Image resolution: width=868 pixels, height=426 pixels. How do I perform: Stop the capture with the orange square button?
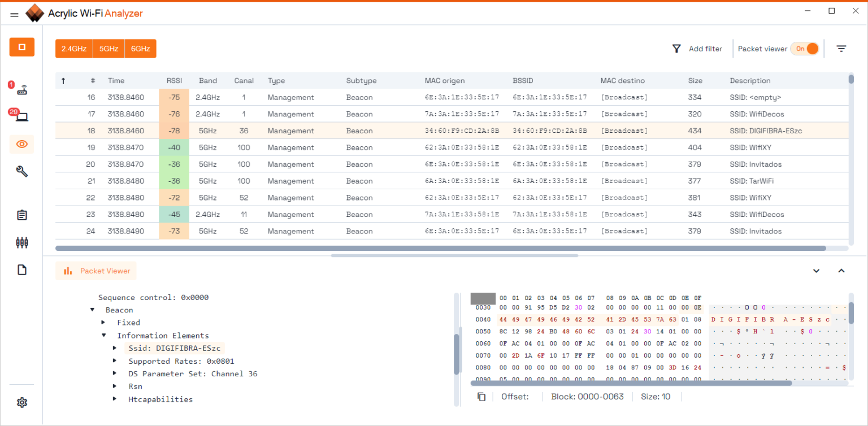click(21, 47)
